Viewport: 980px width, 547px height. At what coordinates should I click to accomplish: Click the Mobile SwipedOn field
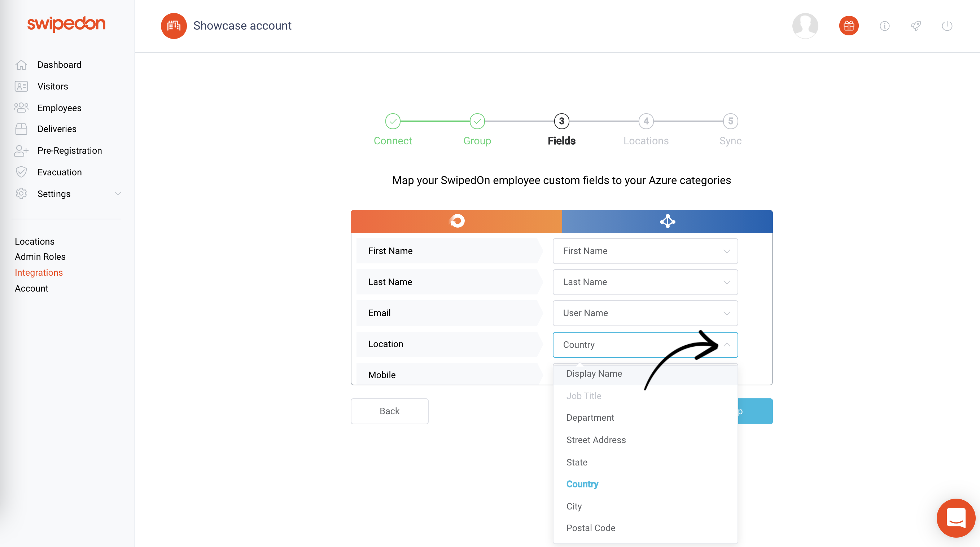tap(449, 374)
